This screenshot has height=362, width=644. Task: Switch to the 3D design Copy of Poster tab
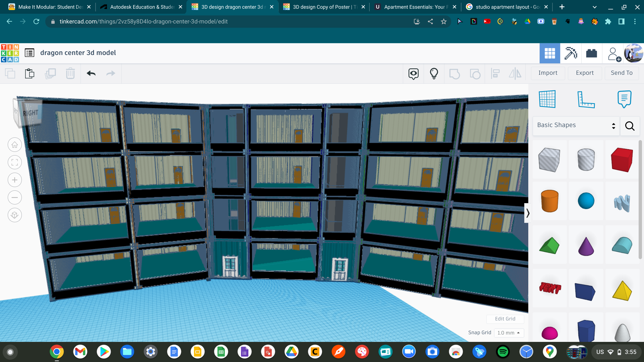click(322, 7)
